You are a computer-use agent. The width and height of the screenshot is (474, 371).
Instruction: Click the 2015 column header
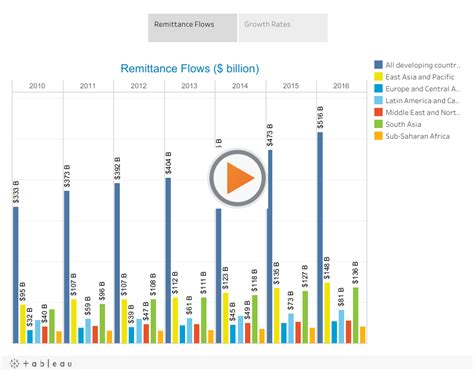tap(291, 86)
